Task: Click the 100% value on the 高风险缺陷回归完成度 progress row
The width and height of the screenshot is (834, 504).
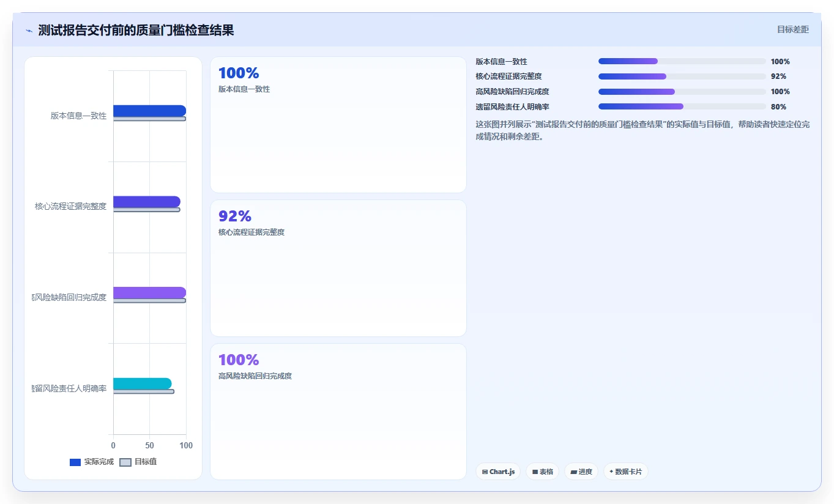Action: [780, 92]
